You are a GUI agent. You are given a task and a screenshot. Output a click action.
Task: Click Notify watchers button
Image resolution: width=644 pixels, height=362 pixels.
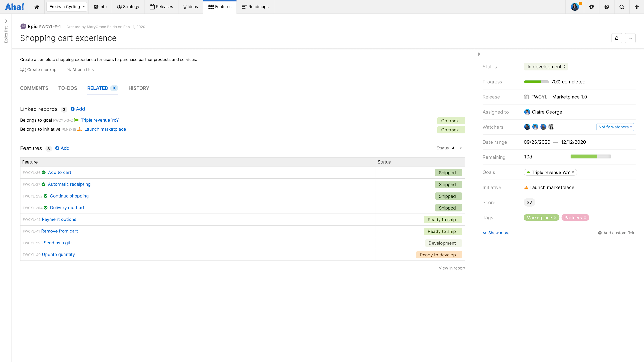click(615, 127)
